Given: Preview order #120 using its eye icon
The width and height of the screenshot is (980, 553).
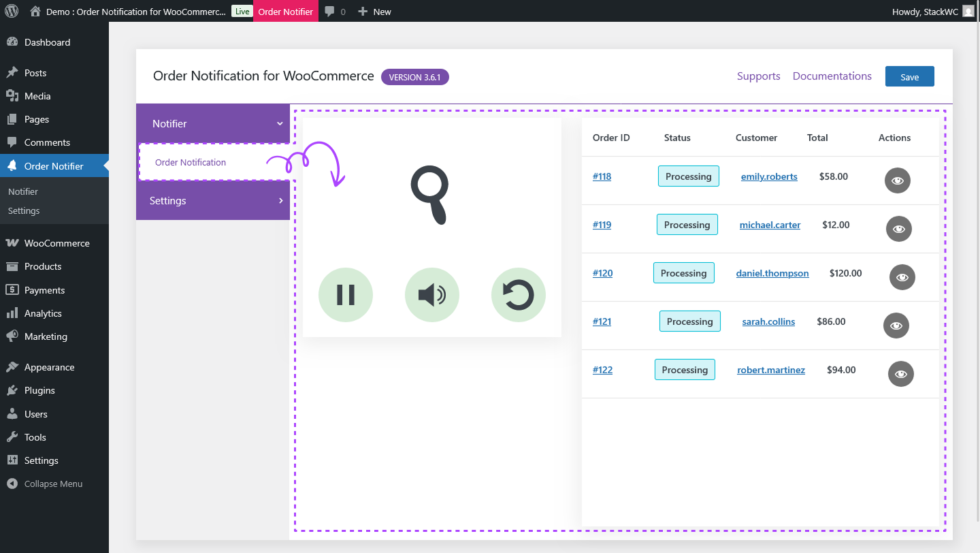Looking at the screenshot, I should pyautogui.click(x=902, y=277).
